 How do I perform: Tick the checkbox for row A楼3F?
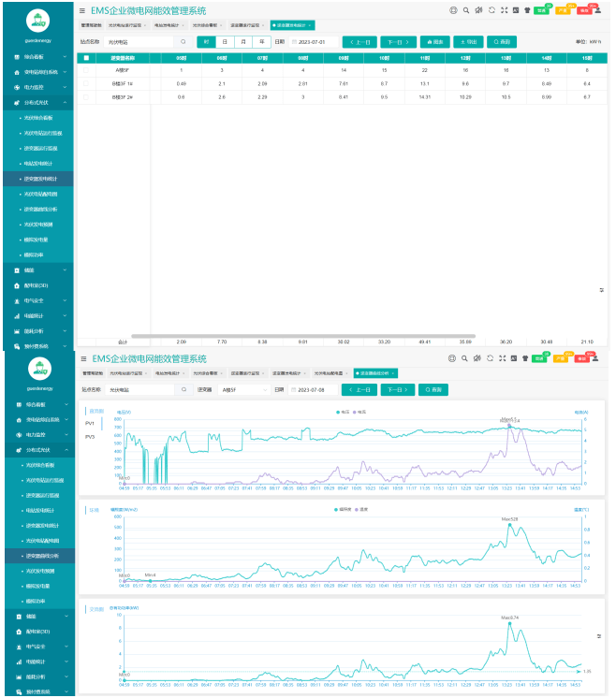pyautogui.click(x=87, y=70)
